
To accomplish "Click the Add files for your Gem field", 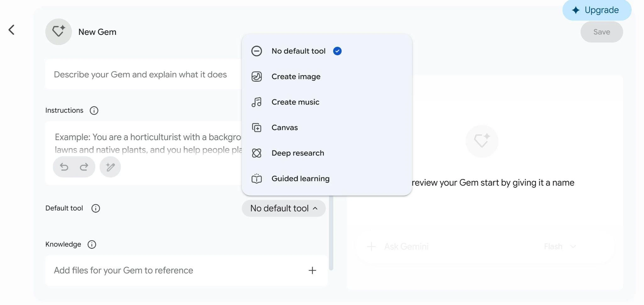I will 186,270.
